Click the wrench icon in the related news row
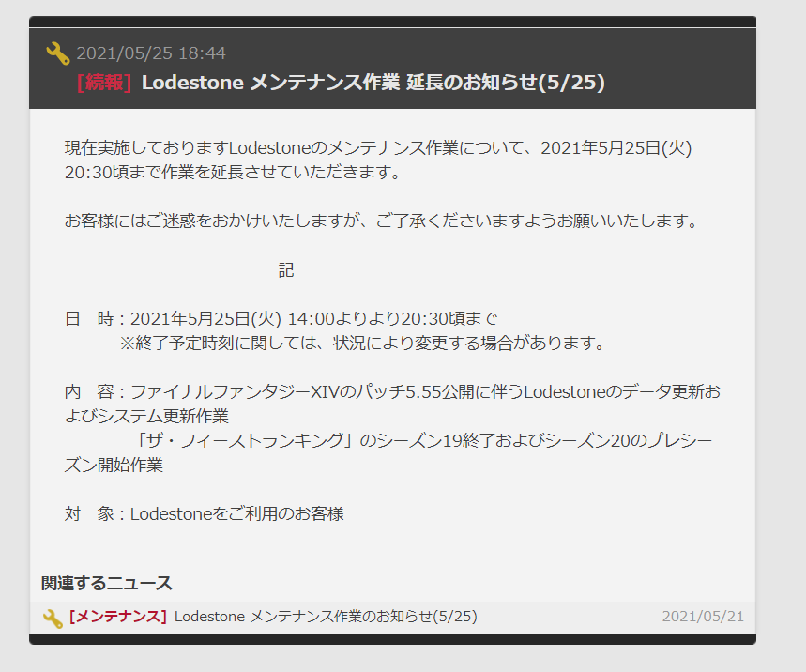 [x=53, y=618]
